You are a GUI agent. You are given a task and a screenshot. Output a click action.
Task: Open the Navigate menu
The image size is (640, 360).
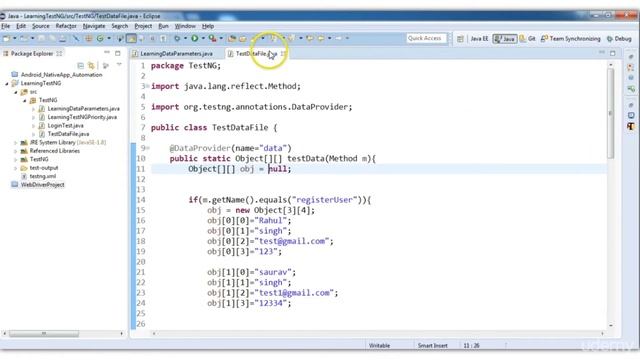click(x=94, y=26)
